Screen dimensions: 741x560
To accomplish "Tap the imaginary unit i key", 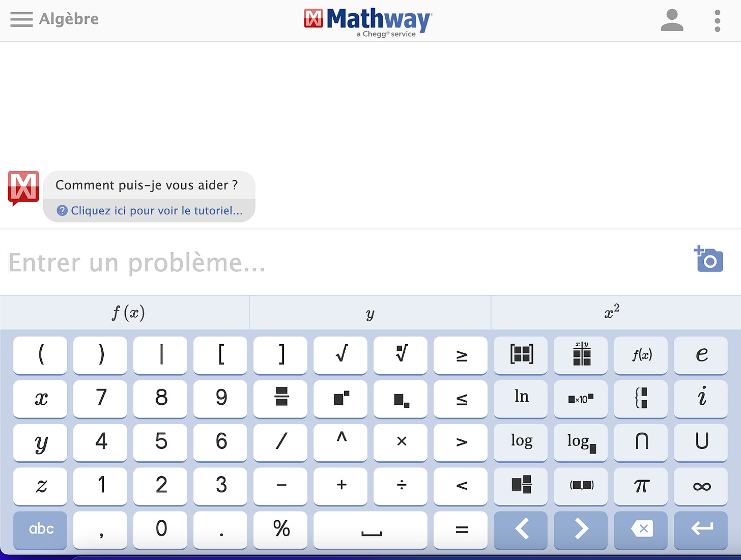I will [x=701, y=399].
